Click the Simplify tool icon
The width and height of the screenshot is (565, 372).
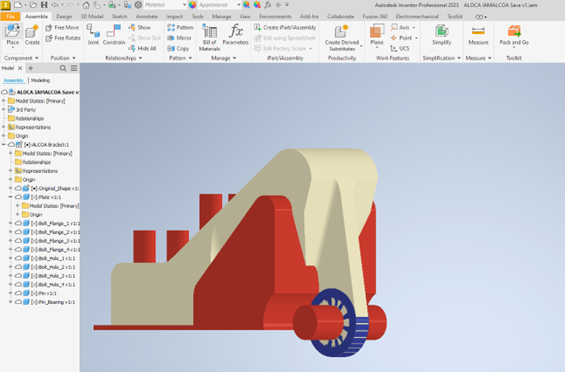coord(441,35)
